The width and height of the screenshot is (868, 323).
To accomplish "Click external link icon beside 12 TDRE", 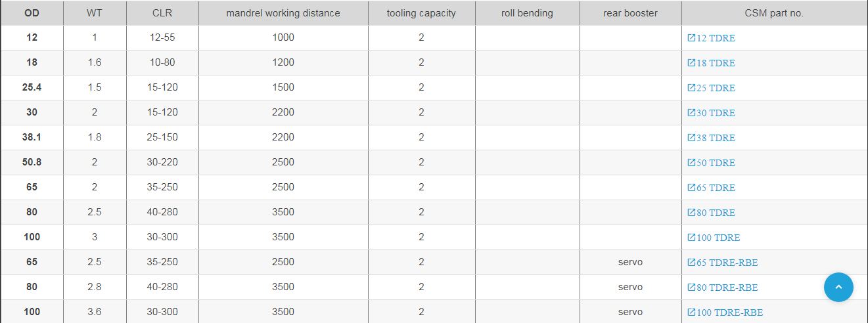I will point(691,38).
